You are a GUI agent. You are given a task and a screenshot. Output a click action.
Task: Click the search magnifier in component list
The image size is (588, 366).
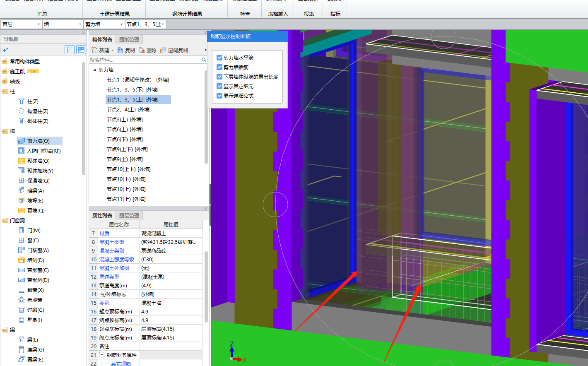[x=204, y=60]
